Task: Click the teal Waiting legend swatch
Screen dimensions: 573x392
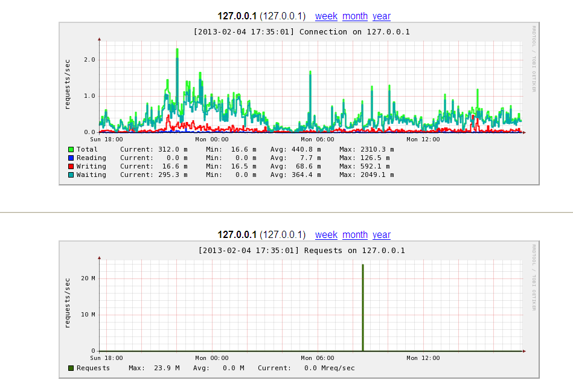Action: click(x=71, y=175)
